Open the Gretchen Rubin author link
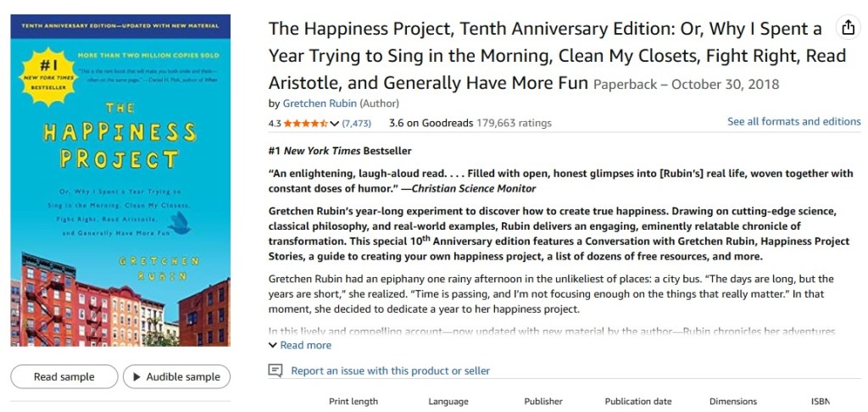The height and width of the screenshot is (412, 868). pyautogui.click(x=320, y=103)
